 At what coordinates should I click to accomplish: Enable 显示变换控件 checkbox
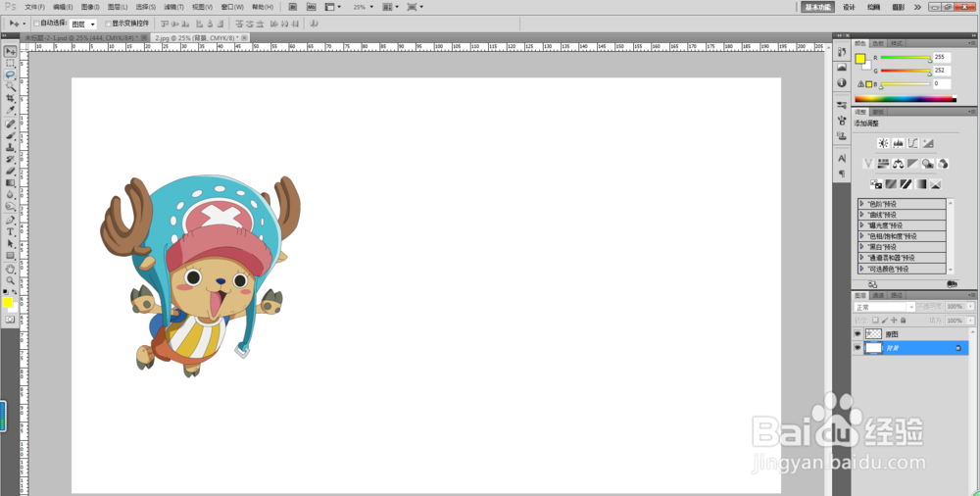(108, 24)
